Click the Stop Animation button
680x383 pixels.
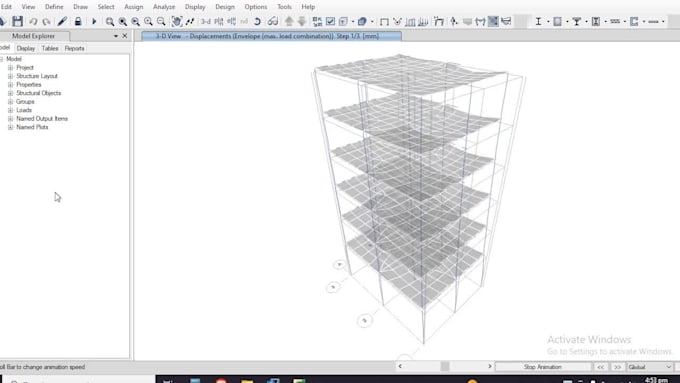pyautogui.click(x=543, y=367)
